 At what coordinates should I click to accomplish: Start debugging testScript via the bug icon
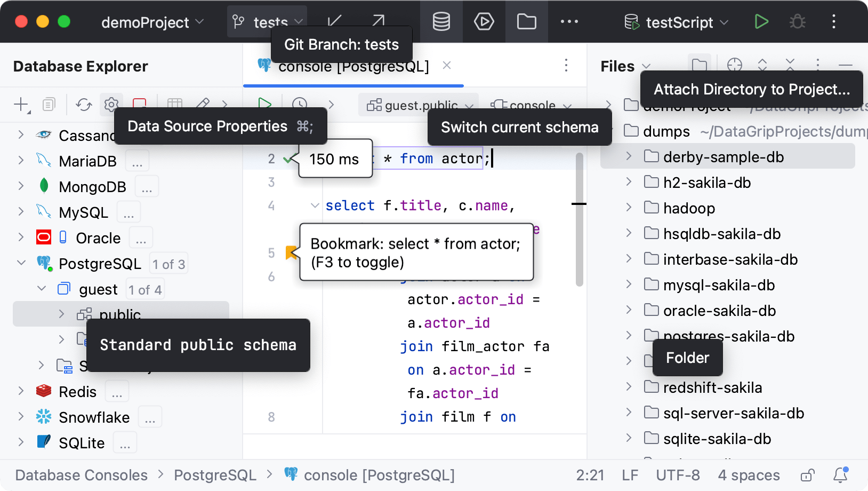tap(797, 22)
